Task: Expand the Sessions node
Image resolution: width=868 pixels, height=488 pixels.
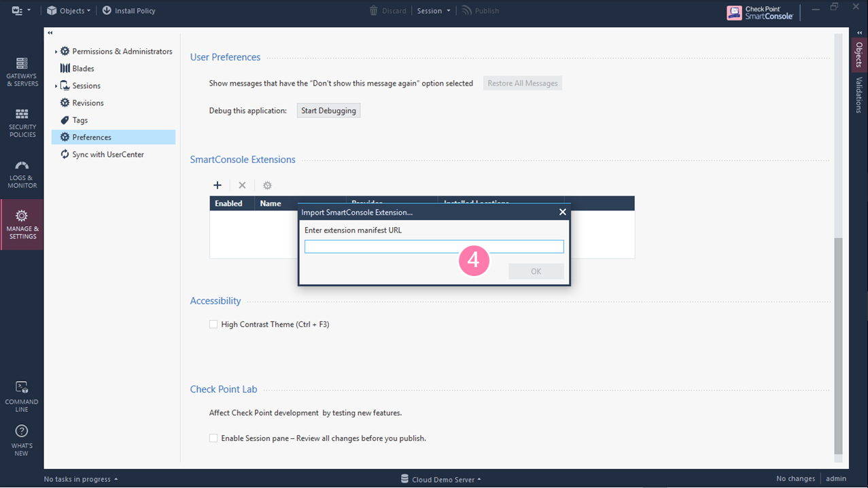Action: [x=56, y=86]
